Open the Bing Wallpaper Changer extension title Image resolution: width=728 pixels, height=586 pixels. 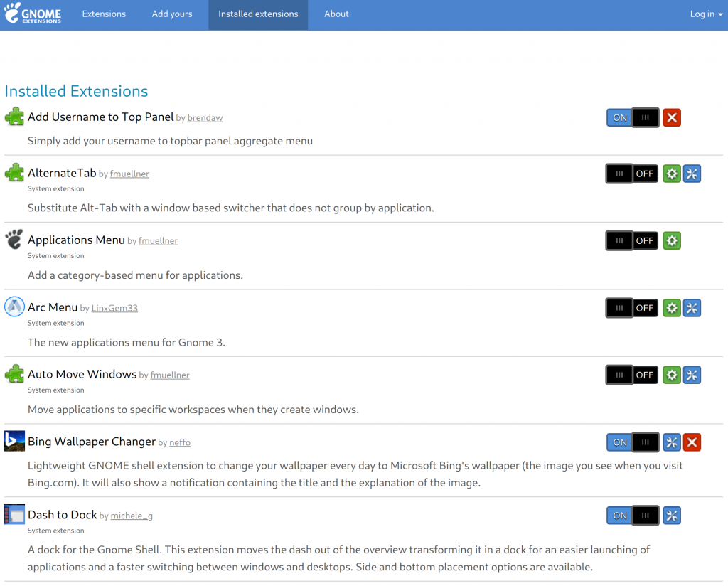[x=92, y=442]
